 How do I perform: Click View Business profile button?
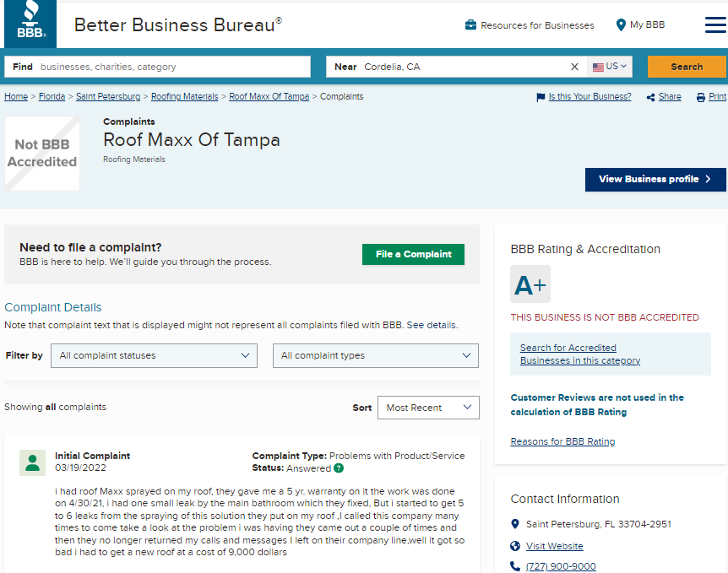[x=655, y=179]
